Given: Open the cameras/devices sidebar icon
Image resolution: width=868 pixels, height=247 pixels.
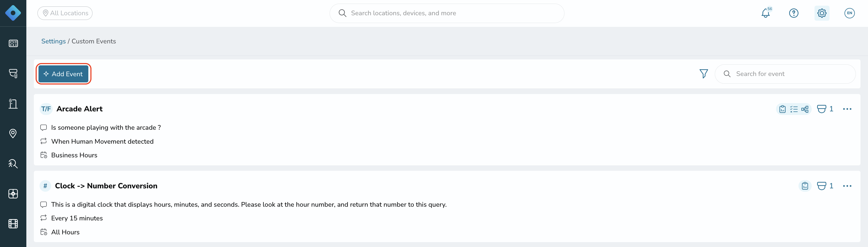Looking at the screenshot, I should [x=13, y=73].
